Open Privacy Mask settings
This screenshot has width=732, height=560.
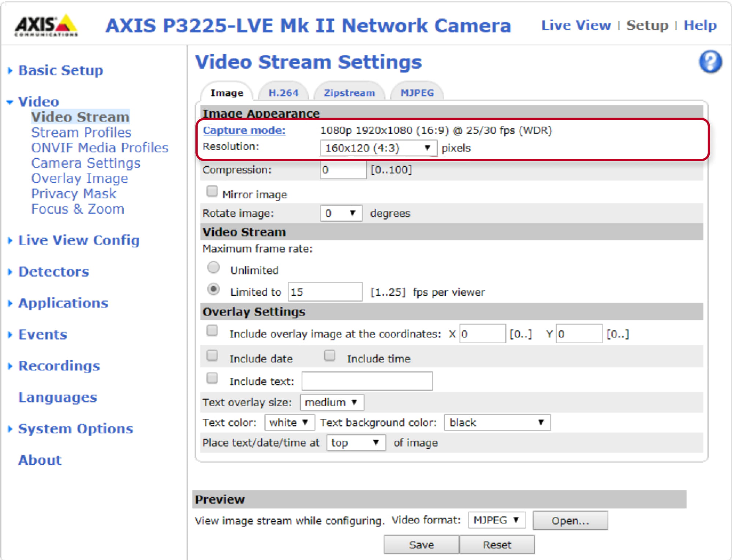74,194
